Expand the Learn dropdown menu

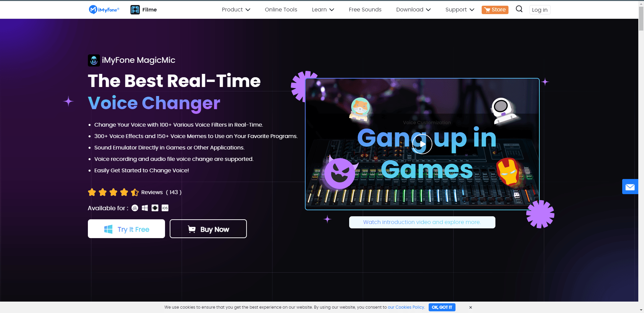[323, 10]
